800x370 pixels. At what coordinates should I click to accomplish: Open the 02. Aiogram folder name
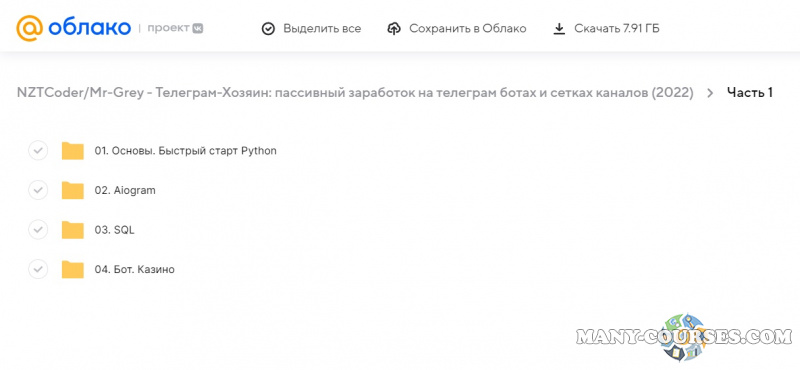[x=125, y=190]
